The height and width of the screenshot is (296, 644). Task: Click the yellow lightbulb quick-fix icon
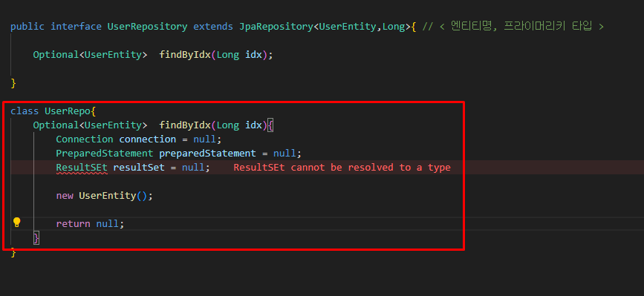(x=16, y=223)
